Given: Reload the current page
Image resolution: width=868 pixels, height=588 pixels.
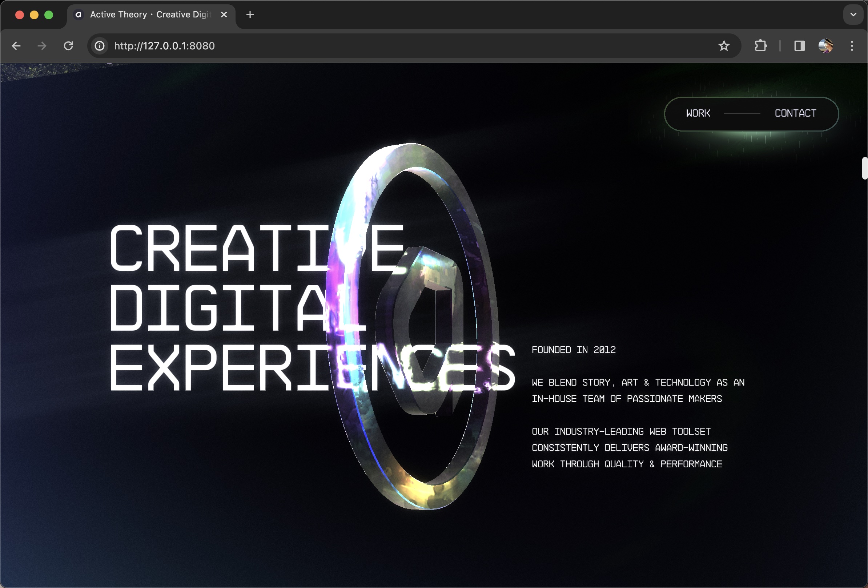Looking at the screenshot, I should (x=68, y=46).
